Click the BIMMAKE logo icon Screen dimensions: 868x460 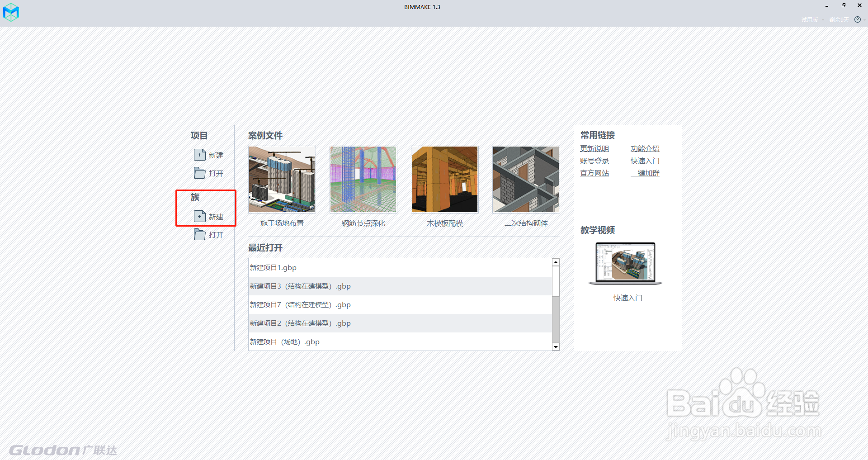point(11,12)
